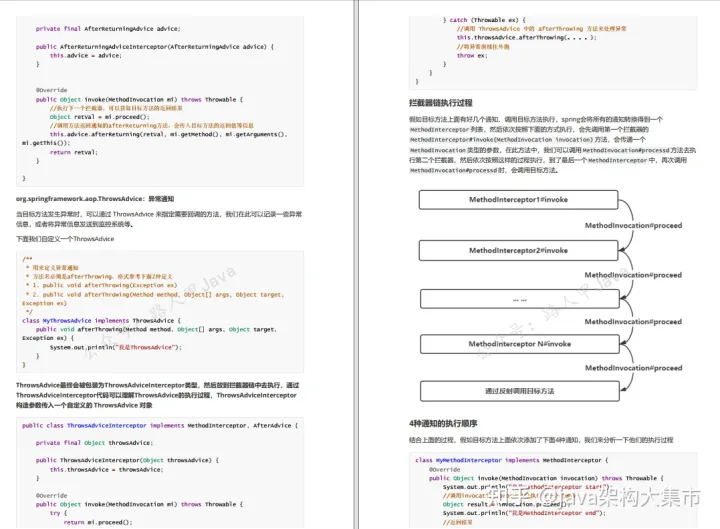Screen dimensions: 720x529
Task: Click the code line 'private final AfterReturningAdvice advice;'
Action: click(x=108, y=28)
